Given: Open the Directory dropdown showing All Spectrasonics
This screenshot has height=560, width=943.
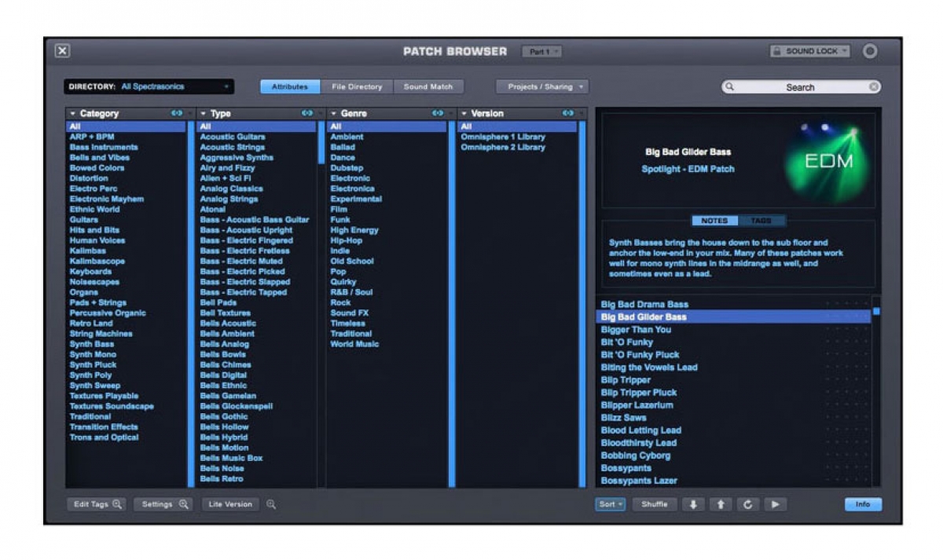Looking at the screenshot, I should [149, 86].
